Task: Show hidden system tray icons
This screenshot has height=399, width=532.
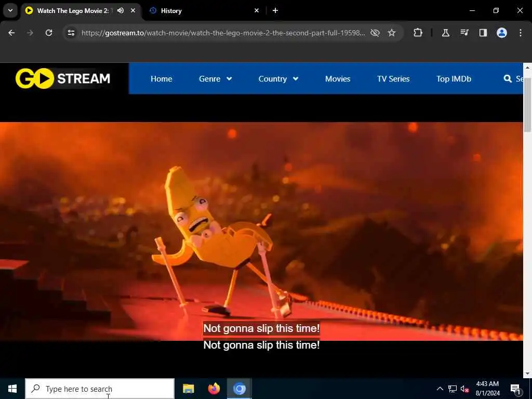Action: (440, 389)
